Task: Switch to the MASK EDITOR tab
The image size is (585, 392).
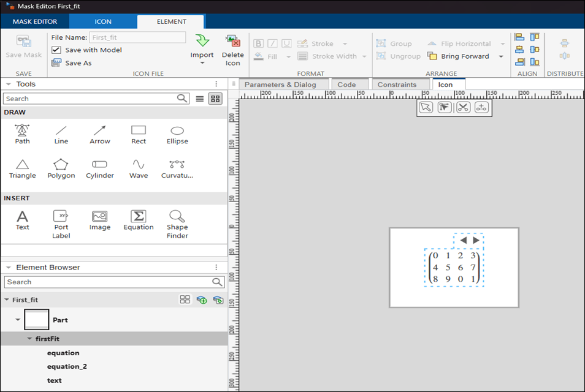Action: click(35, 21)
